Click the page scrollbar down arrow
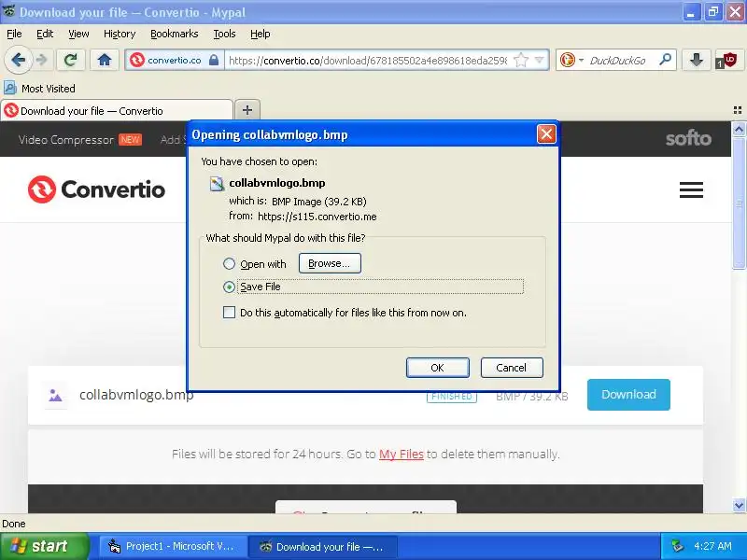This screenshot has width=747, height=560. [739, 505]
